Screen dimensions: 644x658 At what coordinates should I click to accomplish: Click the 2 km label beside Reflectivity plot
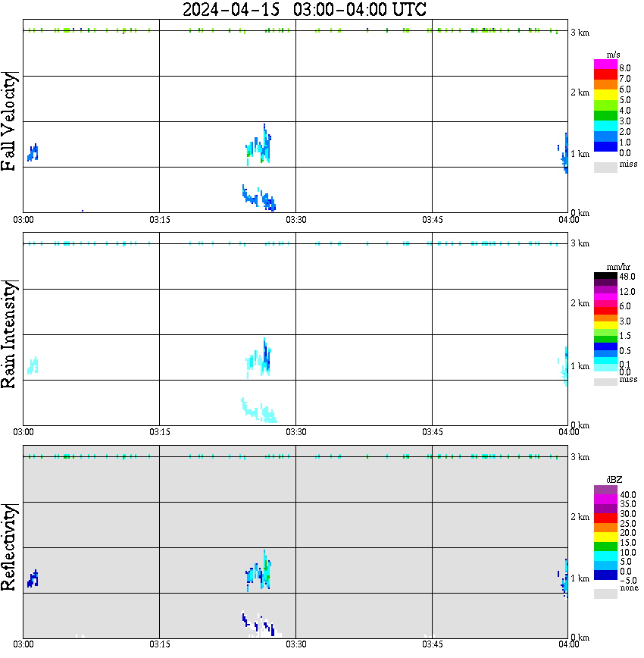click(580, 517)
